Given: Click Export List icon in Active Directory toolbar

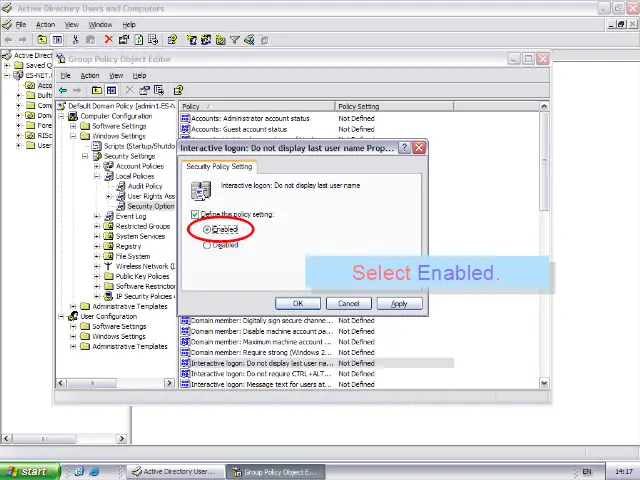Looking at the screenshot, I should point(153,40).
